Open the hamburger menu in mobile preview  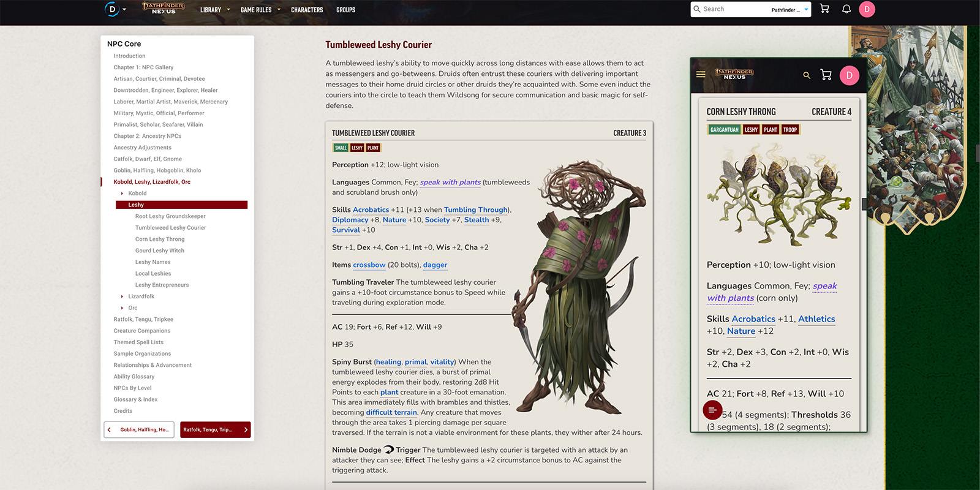click(x=701, y=75)
